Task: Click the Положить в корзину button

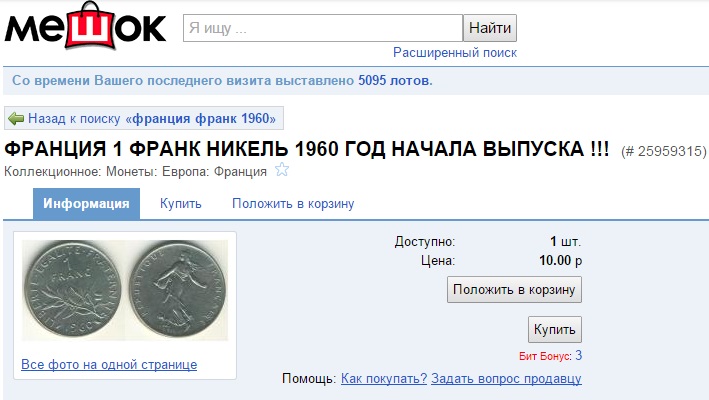Action: point(514,290)
